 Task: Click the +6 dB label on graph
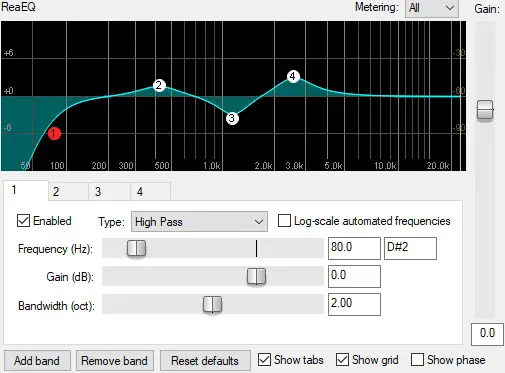point(8,53)
